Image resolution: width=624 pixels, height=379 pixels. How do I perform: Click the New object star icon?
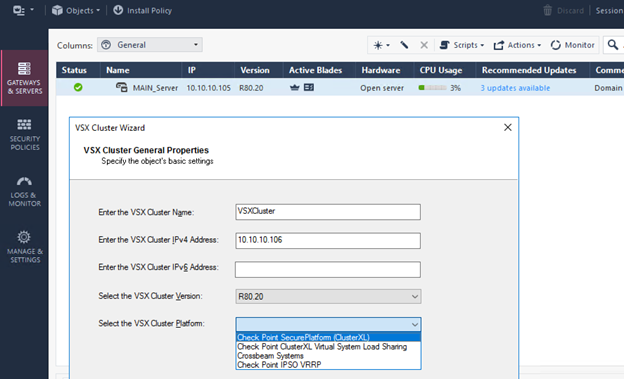click(x=381, y=45)
